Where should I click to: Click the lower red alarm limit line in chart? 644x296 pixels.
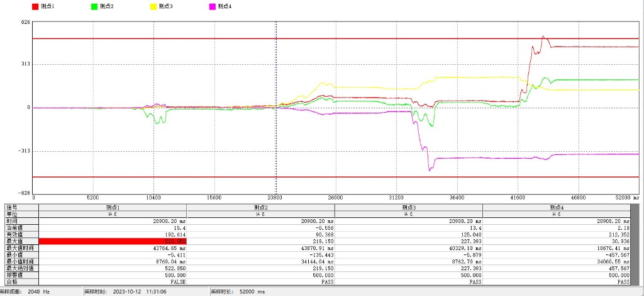tap(336, 177)
